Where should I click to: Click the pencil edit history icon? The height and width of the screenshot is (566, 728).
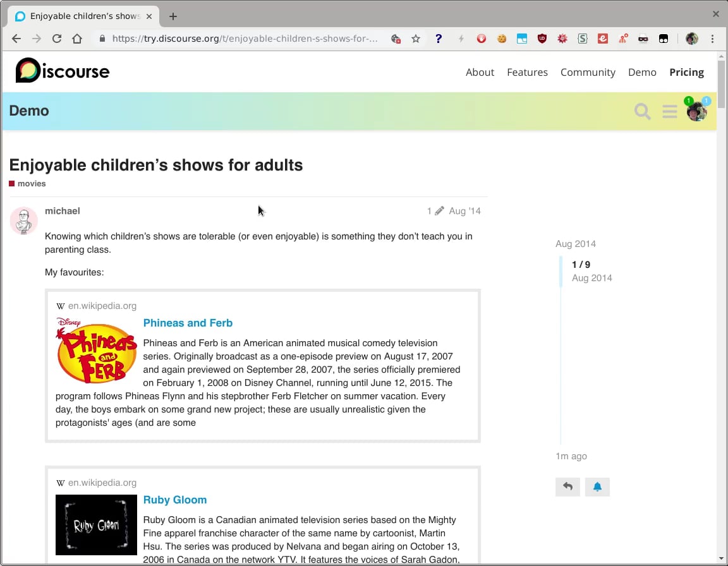click(439, 211)
